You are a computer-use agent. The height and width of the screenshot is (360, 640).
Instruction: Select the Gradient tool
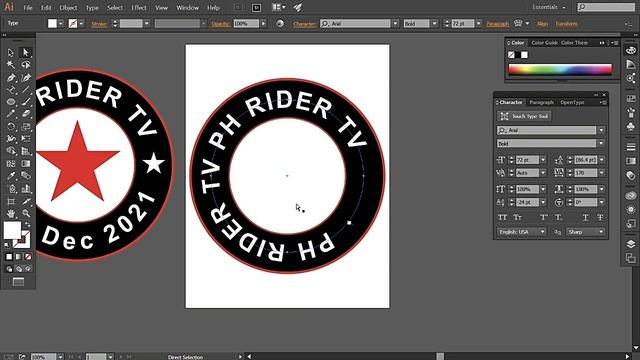26,164
